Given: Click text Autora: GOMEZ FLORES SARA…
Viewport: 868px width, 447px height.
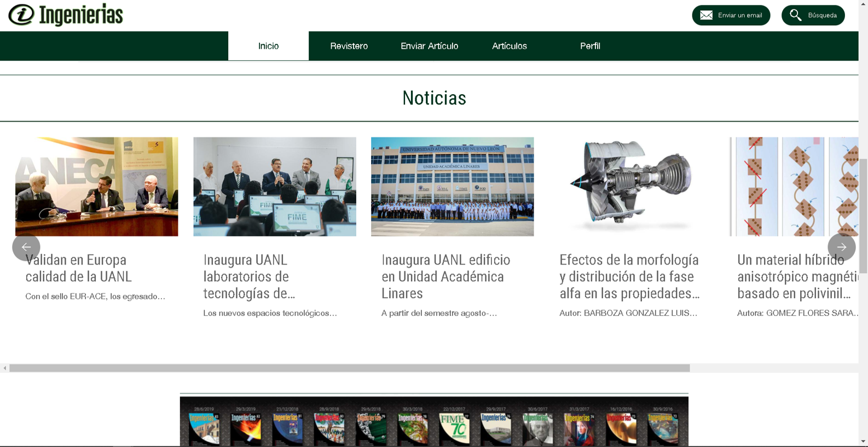Looking at the screenshot, I should click(797, 313).
